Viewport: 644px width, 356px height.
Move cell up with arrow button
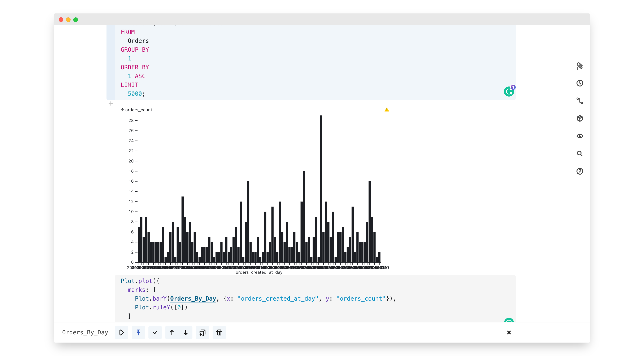click(x=172, y=332)
